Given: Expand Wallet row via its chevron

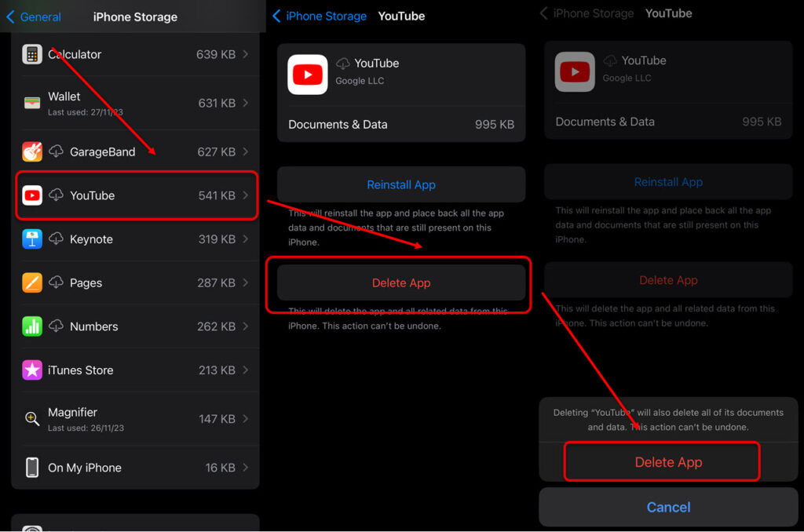Looking at the screenshot, I should click(246, 103).
